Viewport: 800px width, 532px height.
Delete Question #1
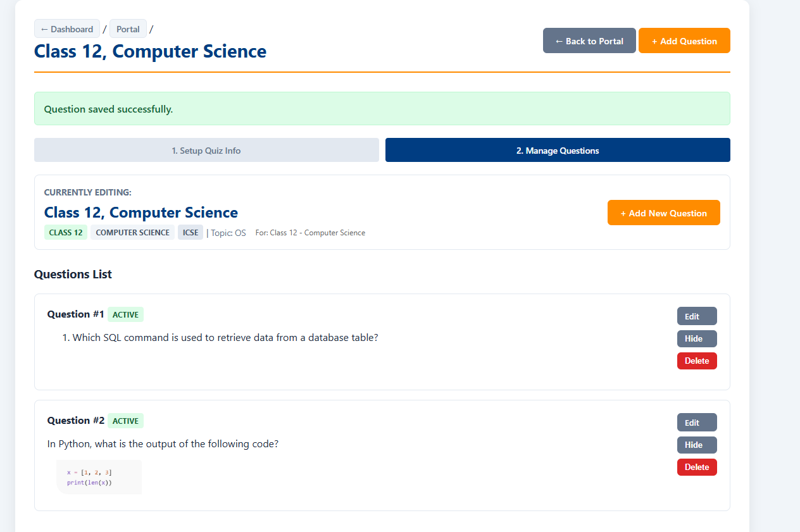(697, 361)
